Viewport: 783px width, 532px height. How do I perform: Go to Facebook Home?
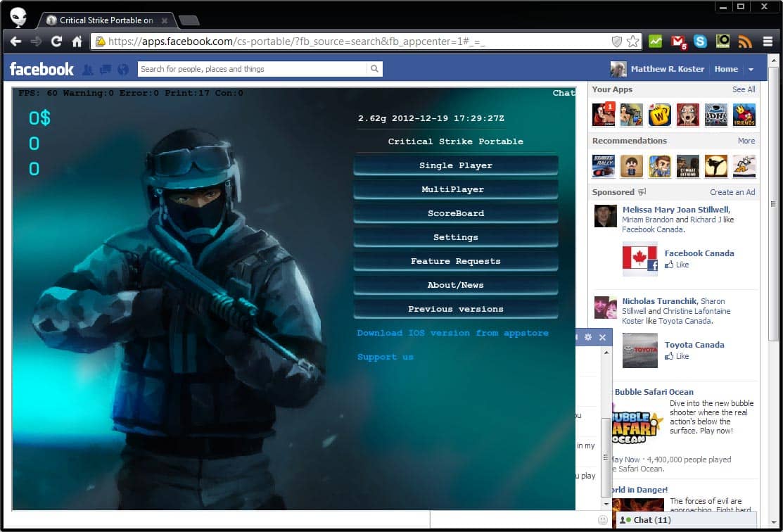[x=725, y=70]
